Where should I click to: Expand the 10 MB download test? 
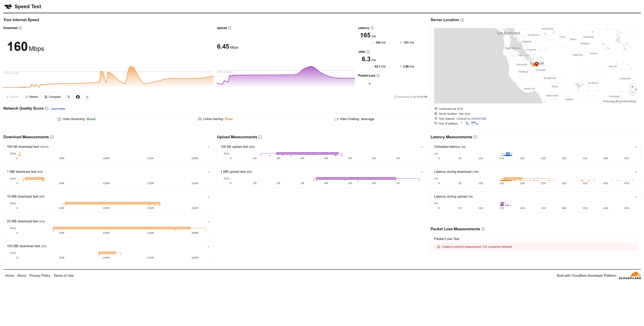click(x=209, y=197)
